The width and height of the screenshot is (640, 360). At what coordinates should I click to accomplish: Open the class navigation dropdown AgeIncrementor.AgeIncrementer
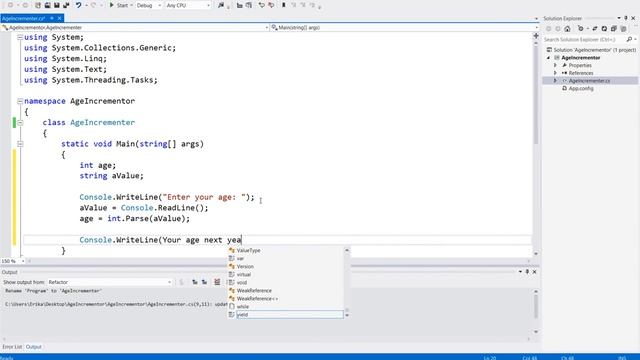135,27
